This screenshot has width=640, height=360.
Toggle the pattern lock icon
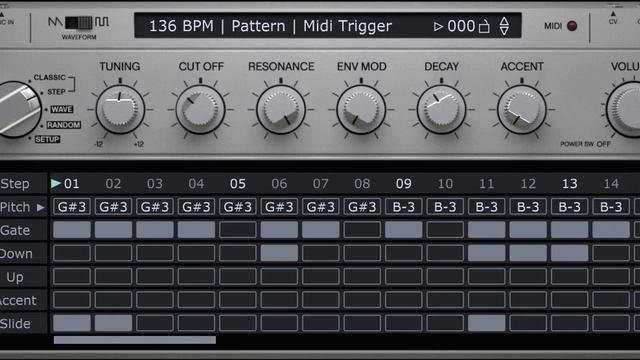click(x=484, y=27)
